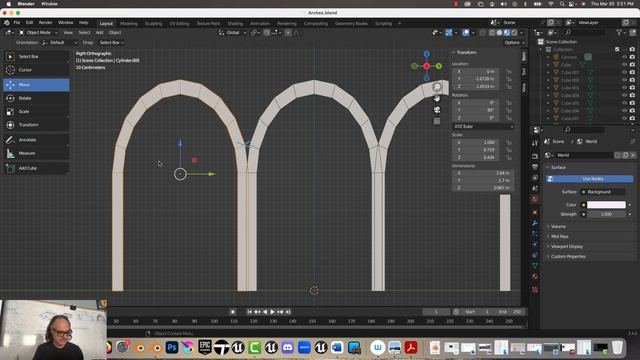
Task: Switch to the Sculpting workspace tab
Action: [153, 23]
